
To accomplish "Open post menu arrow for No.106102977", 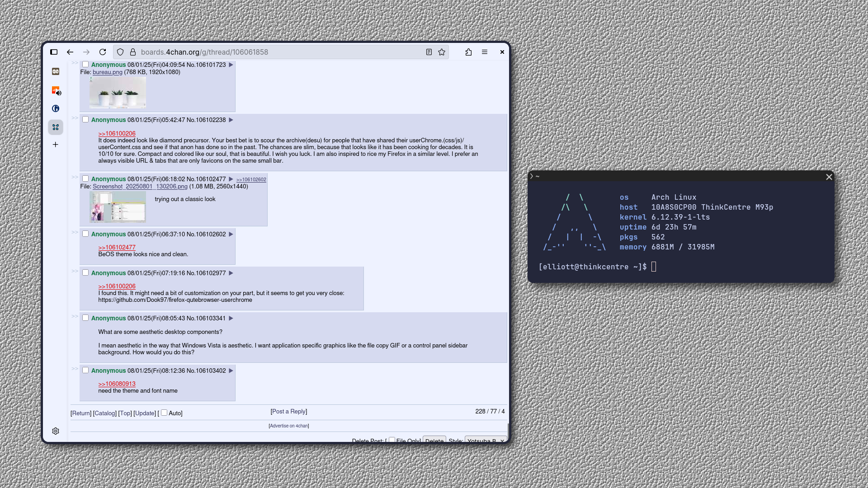I will (231, 273).
